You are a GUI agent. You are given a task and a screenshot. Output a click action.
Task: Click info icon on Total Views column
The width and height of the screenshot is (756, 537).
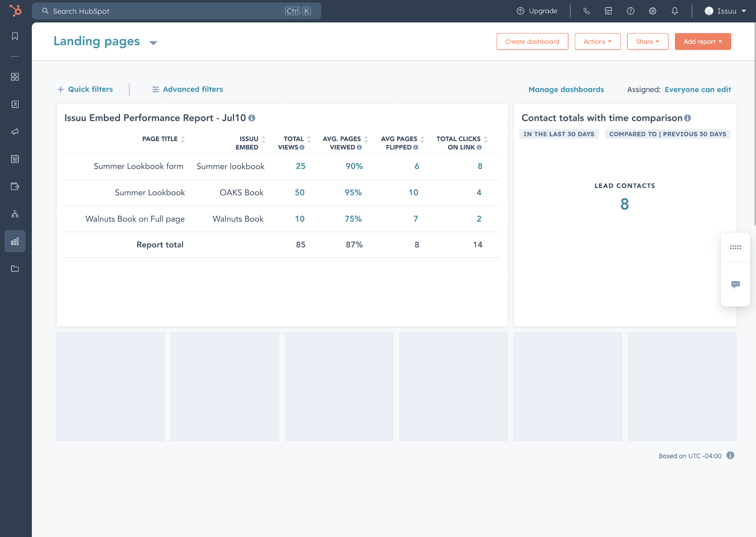(x=302, y=147)
